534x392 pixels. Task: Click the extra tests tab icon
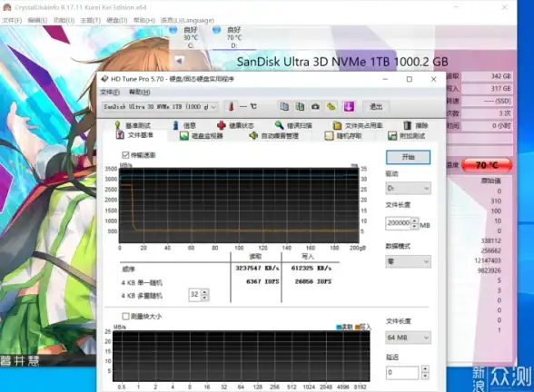point(392,136)
